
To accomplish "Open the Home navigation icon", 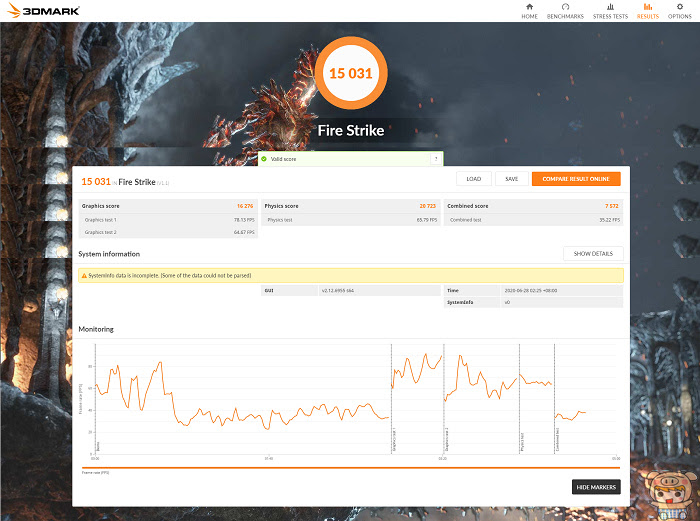I will [x=529, y=7].
